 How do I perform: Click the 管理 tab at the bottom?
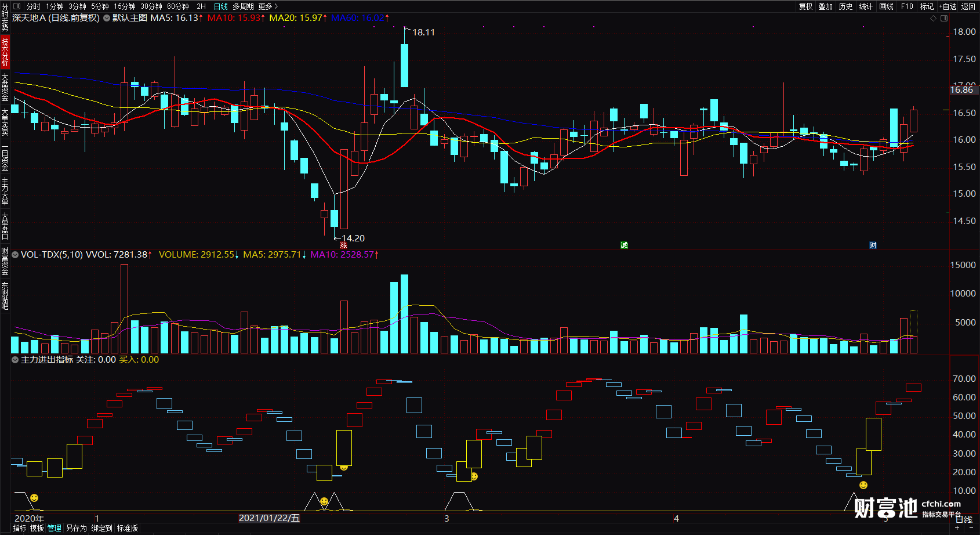pos(55,529)
